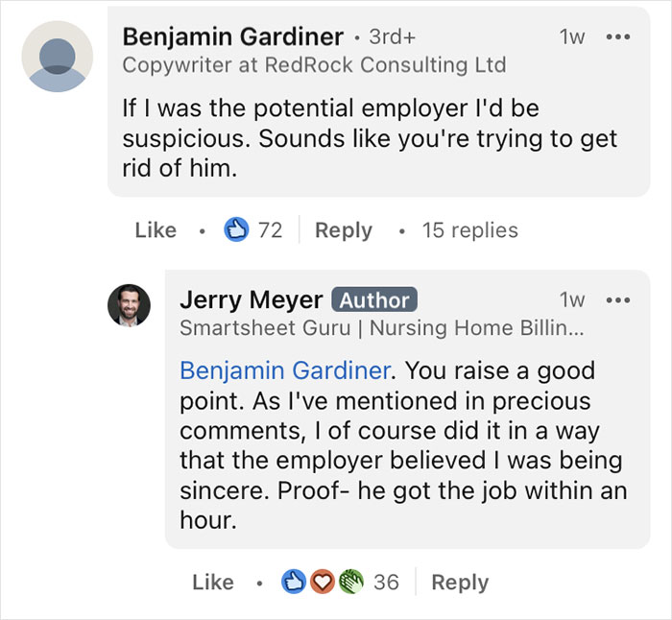672x620 pixels.
Task: Click Jerry Meyer's profile photo
Action: [x=128, y=305]
